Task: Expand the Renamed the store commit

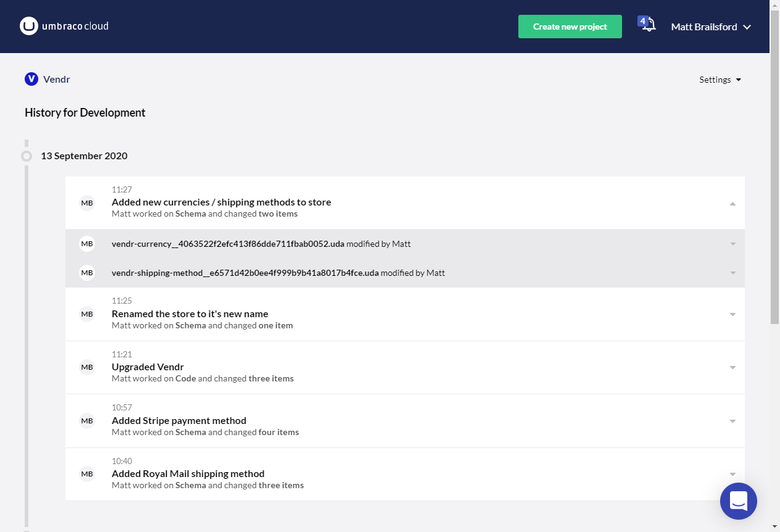Action: [732, 315]
